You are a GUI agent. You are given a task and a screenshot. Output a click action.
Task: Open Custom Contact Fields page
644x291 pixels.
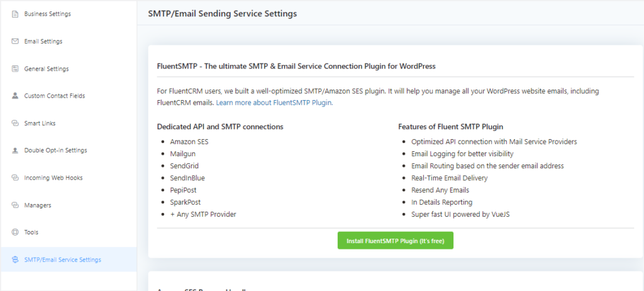68,96
